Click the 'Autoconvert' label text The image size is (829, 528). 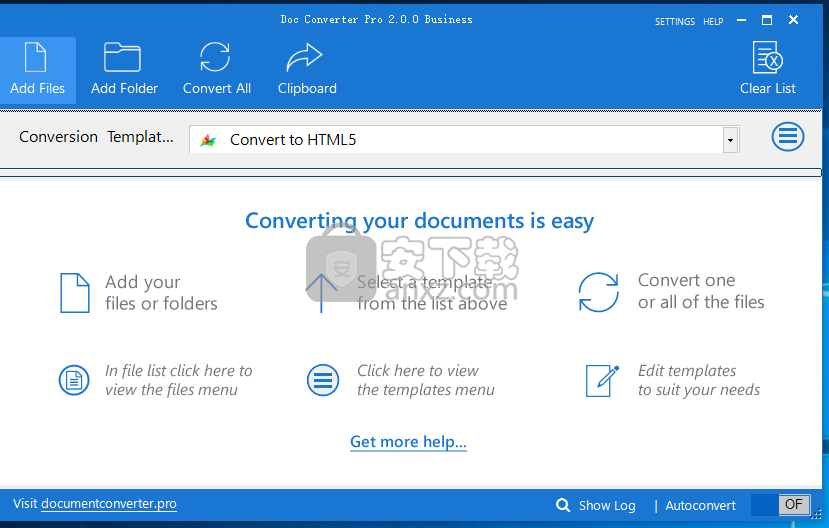coord(700,506)
